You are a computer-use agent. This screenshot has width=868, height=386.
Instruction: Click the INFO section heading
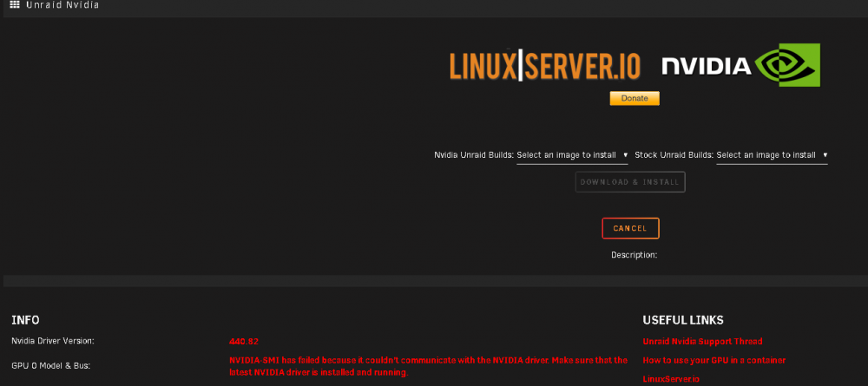25,320
